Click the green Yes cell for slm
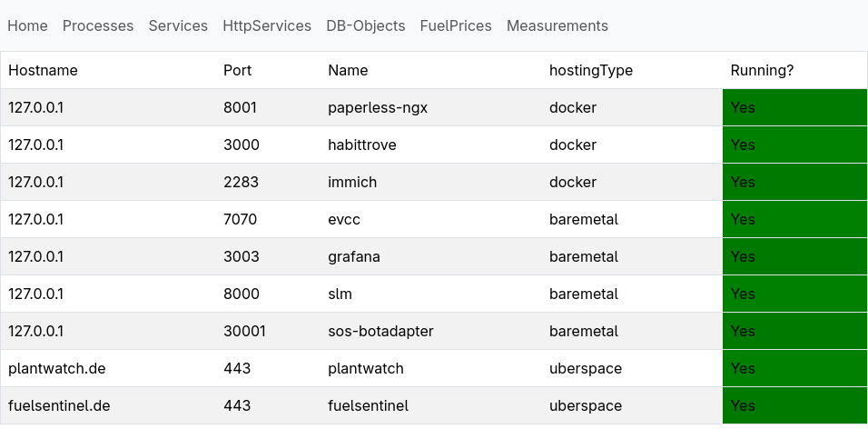This screenshot has width=868, height=439. [795, 294]
